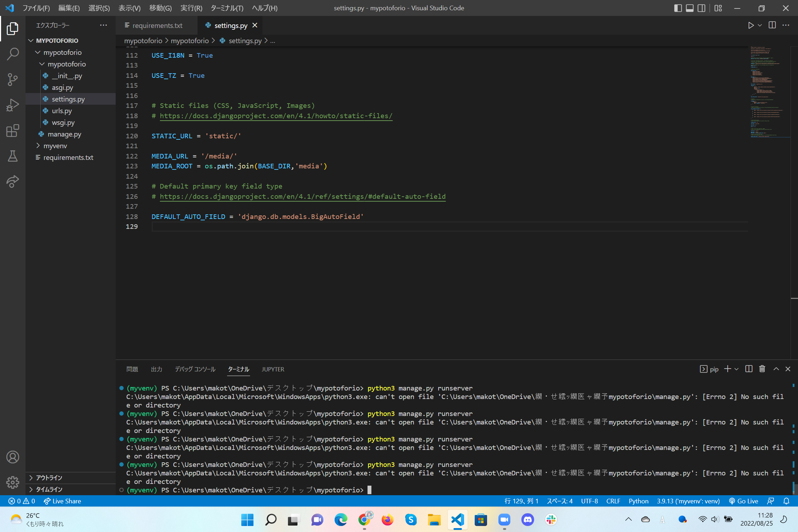Open manage.py in the explorer
Viewport: 798px width, 532px height.
point(64,134)
